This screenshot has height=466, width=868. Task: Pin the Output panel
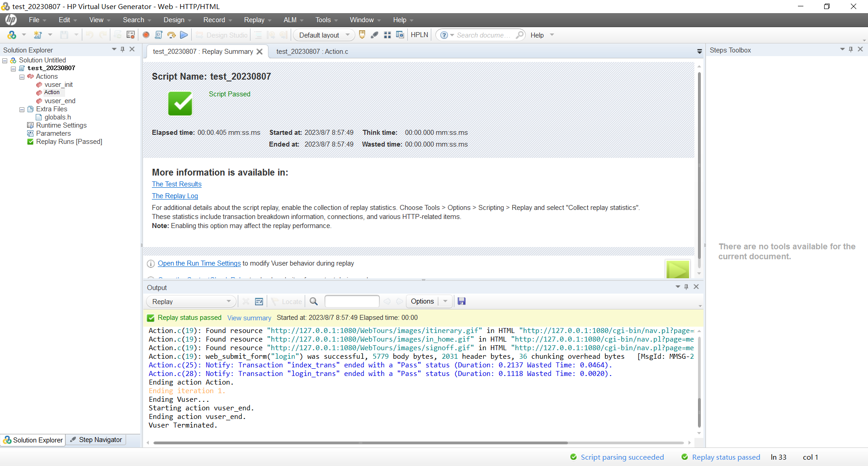(x=686, y=287)
